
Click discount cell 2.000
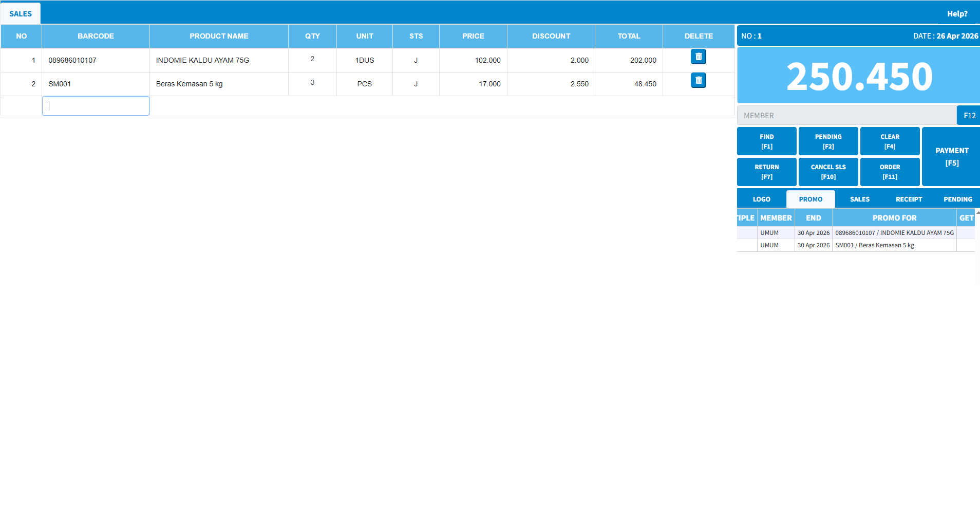tap(551, 60)
